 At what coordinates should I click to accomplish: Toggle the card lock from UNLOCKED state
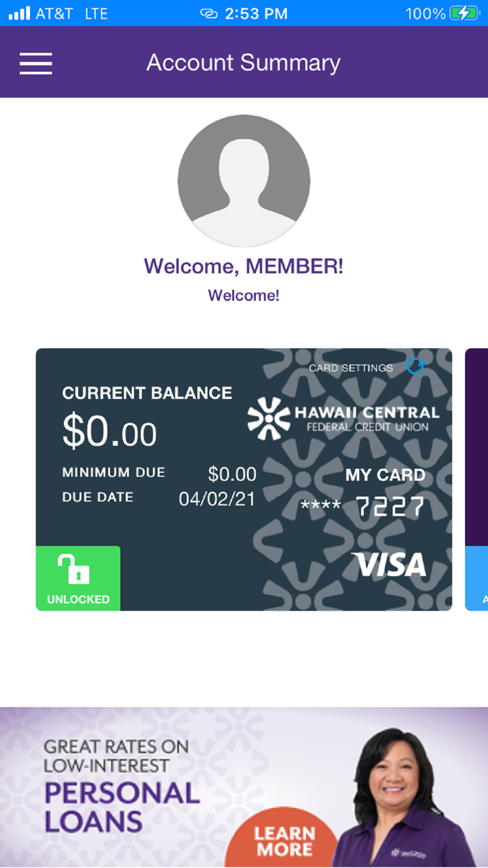pyautogui.click(x=77, y=578)
